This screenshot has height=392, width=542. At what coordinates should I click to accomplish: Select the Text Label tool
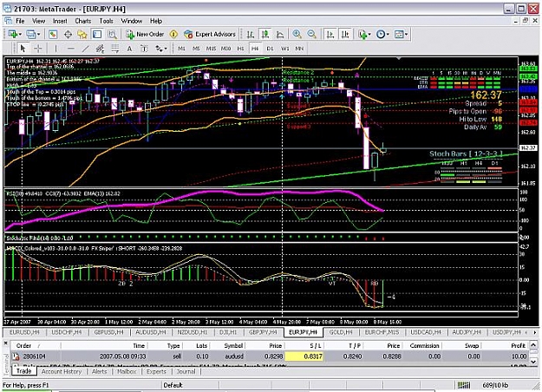coord(144,49)
